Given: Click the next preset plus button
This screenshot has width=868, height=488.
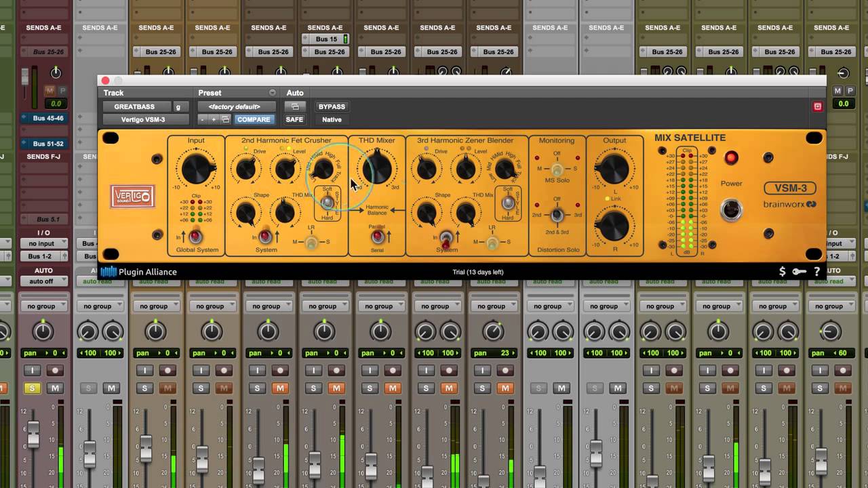Looking at the screenshot, I should [214, 119].
